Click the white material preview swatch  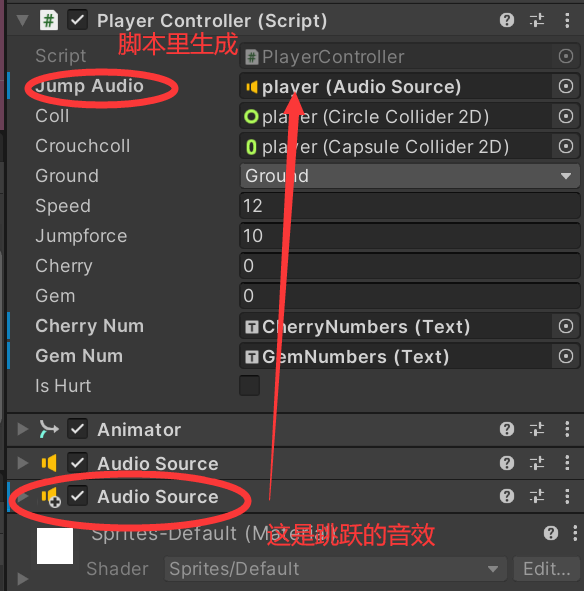(x=55, y=546)
